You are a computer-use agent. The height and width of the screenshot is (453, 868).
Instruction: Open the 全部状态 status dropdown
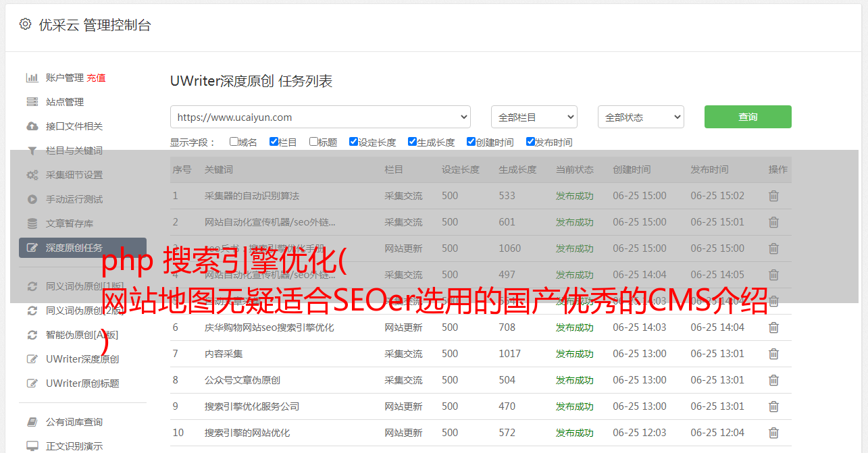(640, 117)
